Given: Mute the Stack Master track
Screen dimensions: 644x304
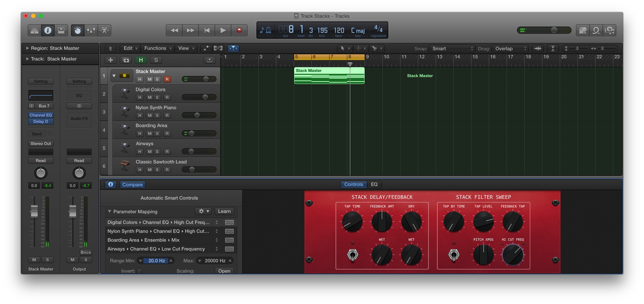Looking at the screenshot, I should click(149, 79).
